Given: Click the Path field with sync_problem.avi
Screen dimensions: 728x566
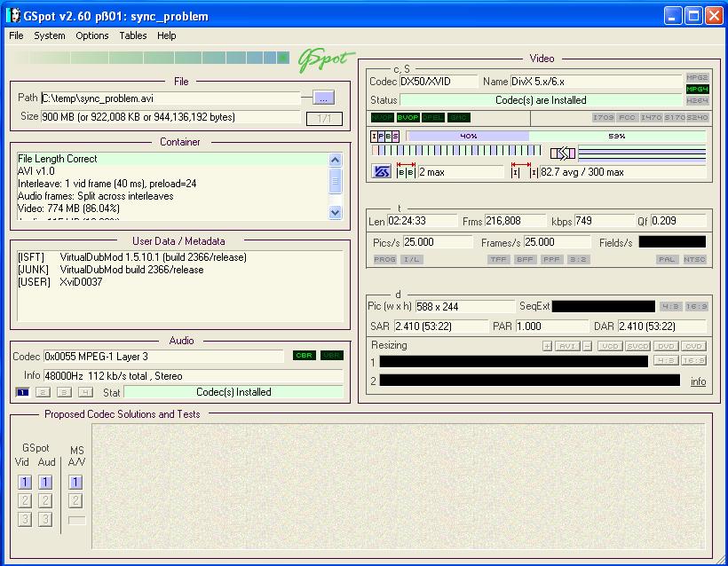Looking at the screenshot, I should point(170,98).
